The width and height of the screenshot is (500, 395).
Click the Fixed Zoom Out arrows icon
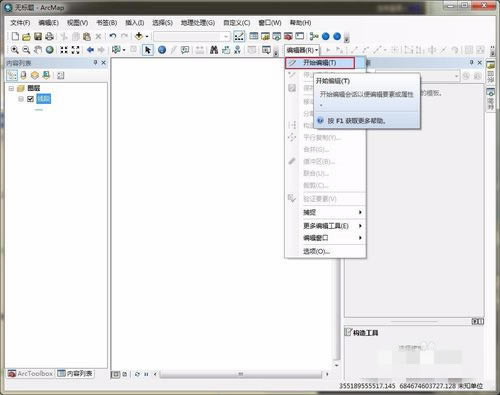76,50
